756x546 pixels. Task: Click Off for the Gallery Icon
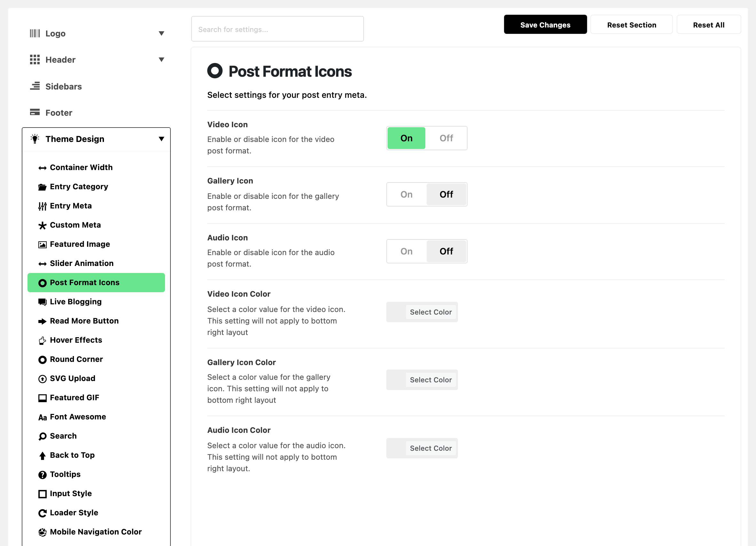click(x=446, y=194)
